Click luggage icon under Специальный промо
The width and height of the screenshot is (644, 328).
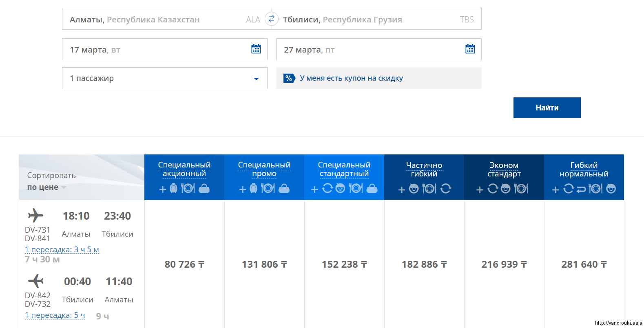point(253,188)
